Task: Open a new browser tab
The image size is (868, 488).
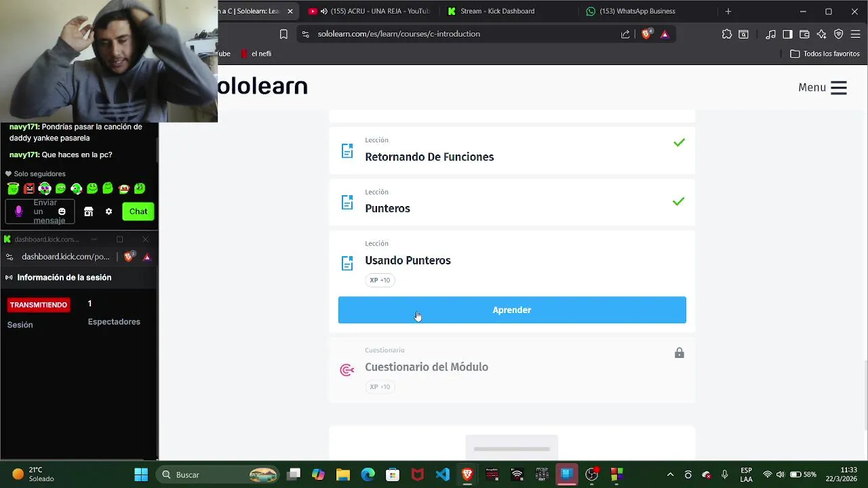Action: (x=728, y=12)
